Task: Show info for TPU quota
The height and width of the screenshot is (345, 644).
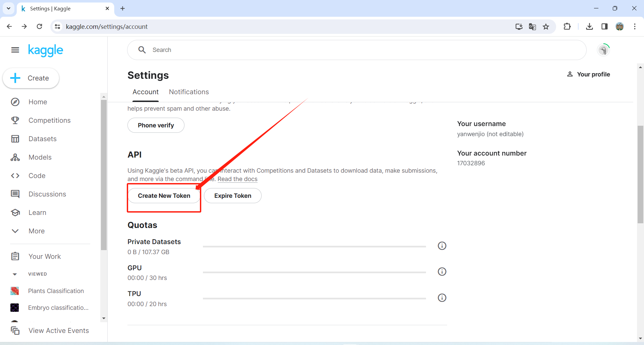Action: click(x=442, y=298)
